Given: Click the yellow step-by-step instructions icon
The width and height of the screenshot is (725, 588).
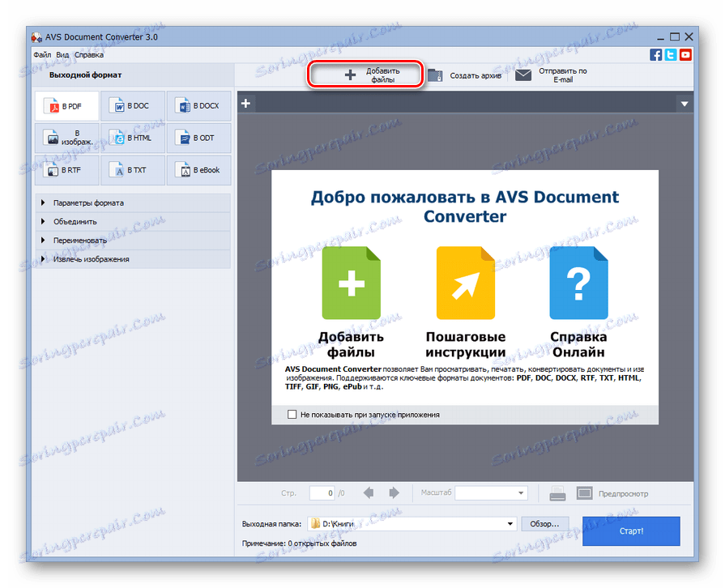Looking at the screenshot, I should point(466,283).
